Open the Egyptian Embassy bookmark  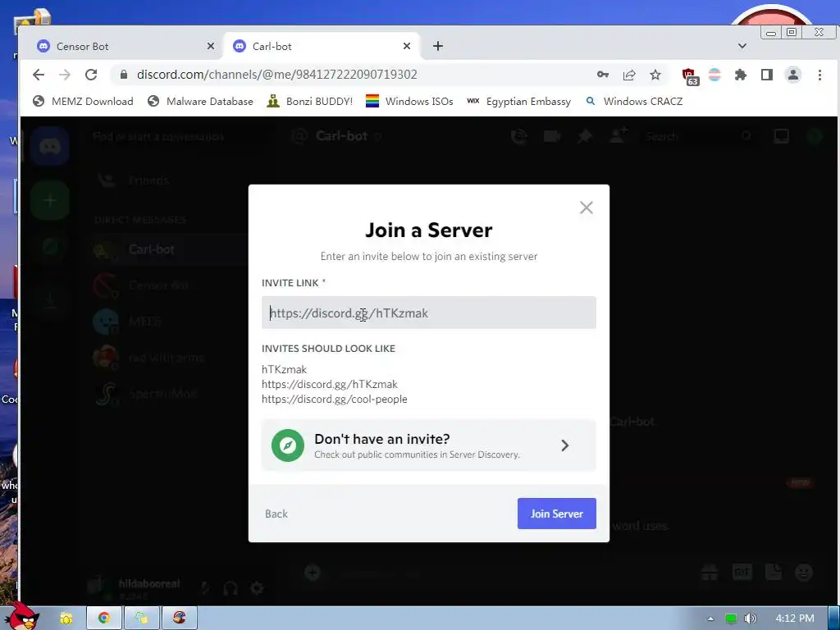[x=518, y=101]
